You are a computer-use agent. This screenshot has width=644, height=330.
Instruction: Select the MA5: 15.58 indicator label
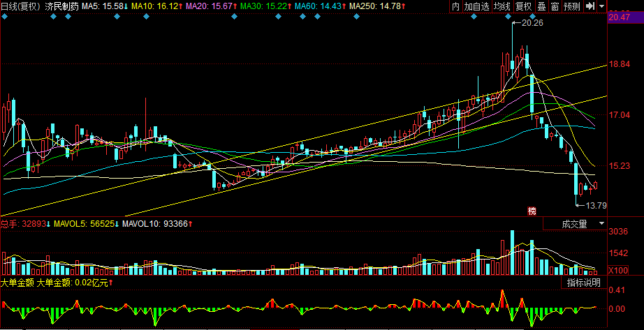coord(105,6)
